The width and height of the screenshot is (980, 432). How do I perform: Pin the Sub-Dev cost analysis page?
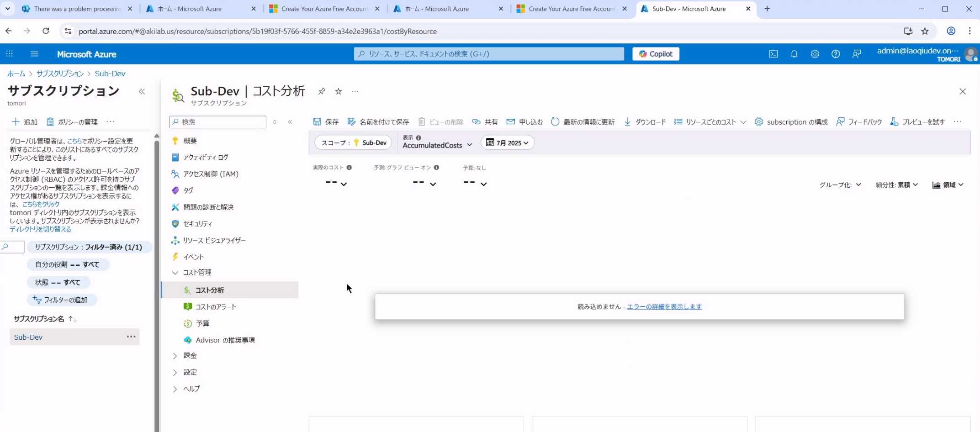(x=322, y=91)
